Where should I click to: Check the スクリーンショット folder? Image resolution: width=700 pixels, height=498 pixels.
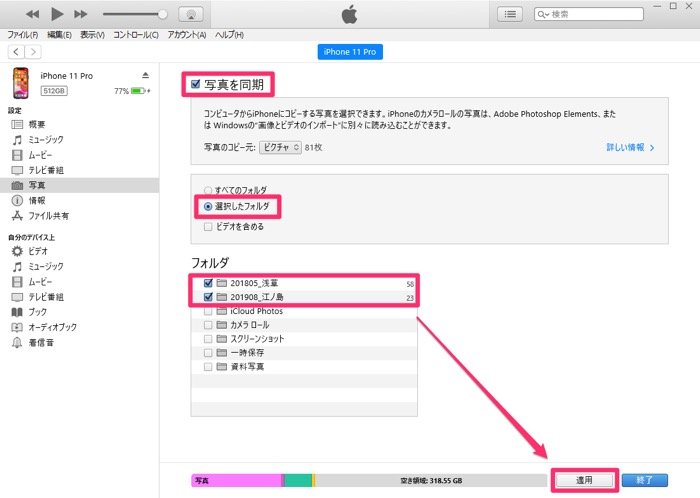(x=208, y=339)
